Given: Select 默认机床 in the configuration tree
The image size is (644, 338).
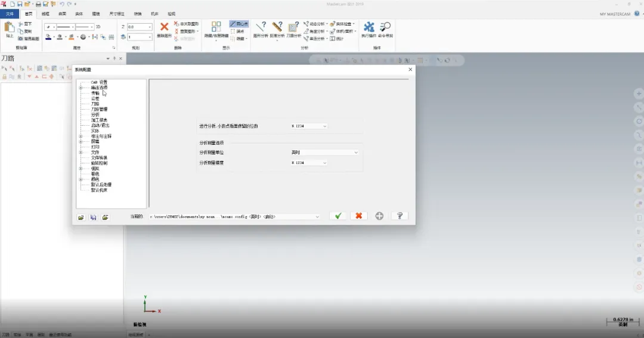Looking at the screenshot, I should tap(99, 190).
